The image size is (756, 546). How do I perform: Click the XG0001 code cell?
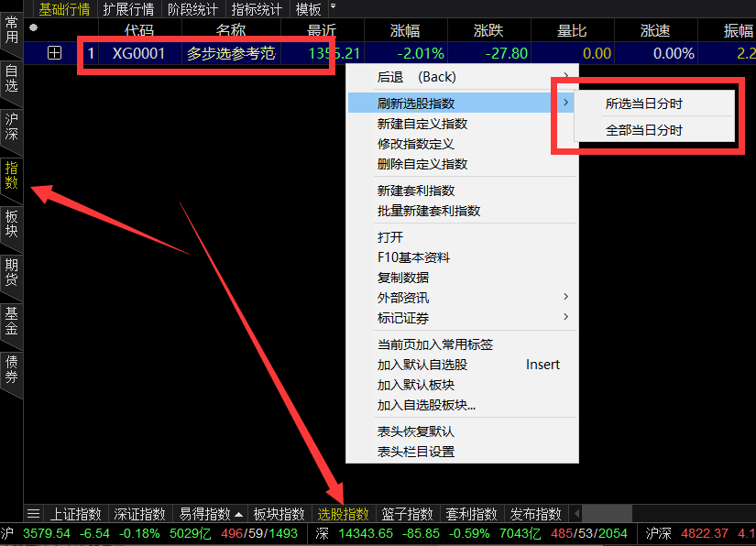tap(139, 53)
